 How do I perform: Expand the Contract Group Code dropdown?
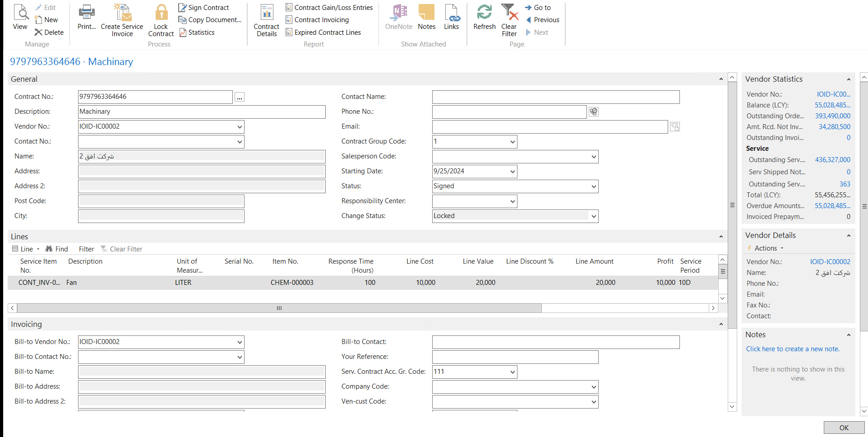512,142
